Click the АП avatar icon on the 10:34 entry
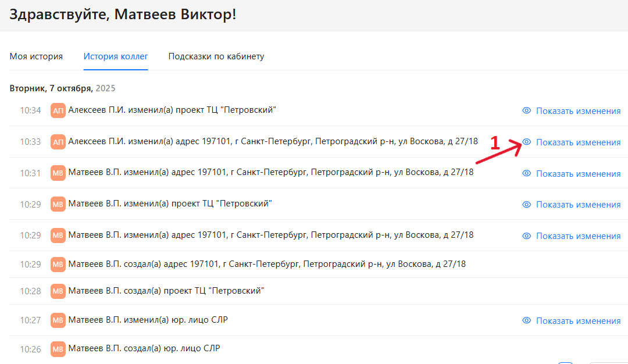628x364 pixels. (58, 110)
